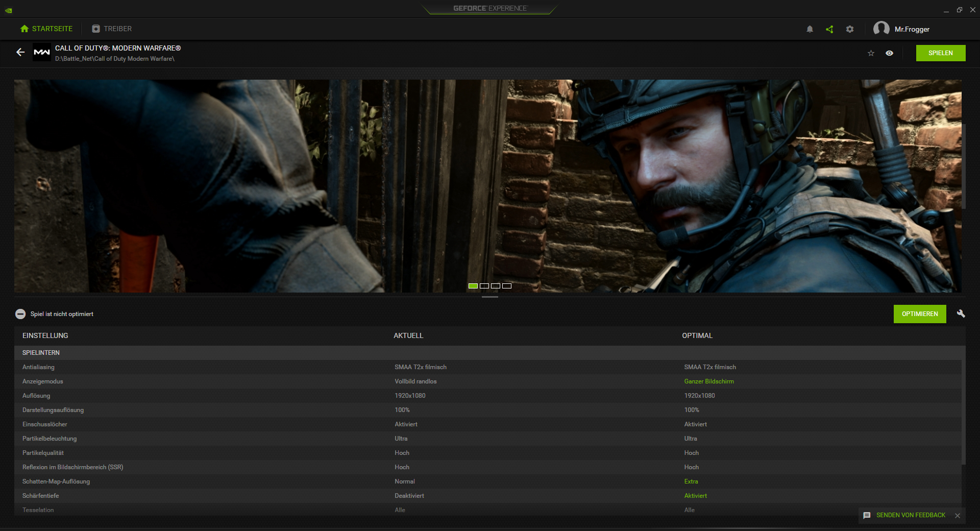
Task: Go back with the arrow icon
Action: click(x=20, y=52)
